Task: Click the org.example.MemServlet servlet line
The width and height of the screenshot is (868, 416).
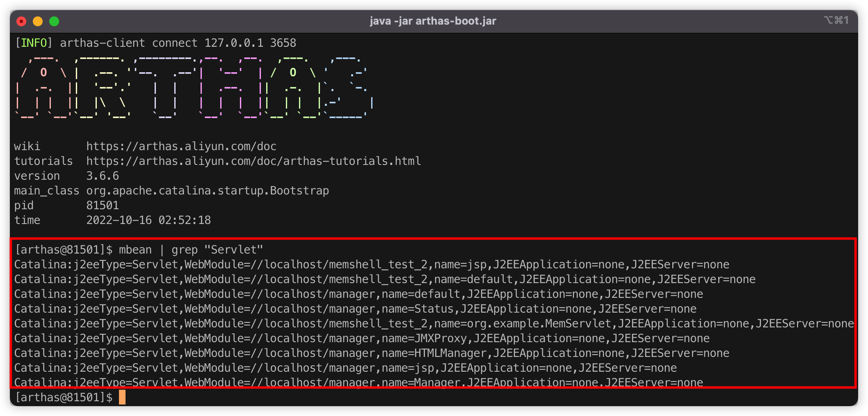Action: click(434, 324)
